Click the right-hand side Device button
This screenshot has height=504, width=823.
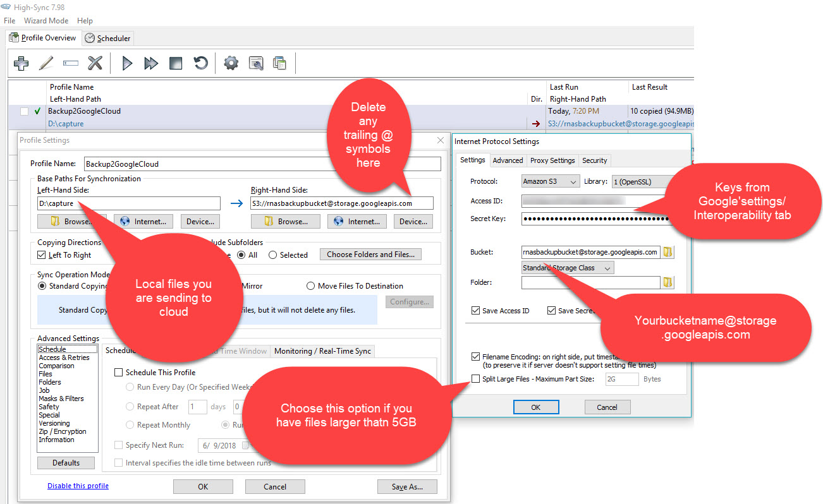point(413,222)
